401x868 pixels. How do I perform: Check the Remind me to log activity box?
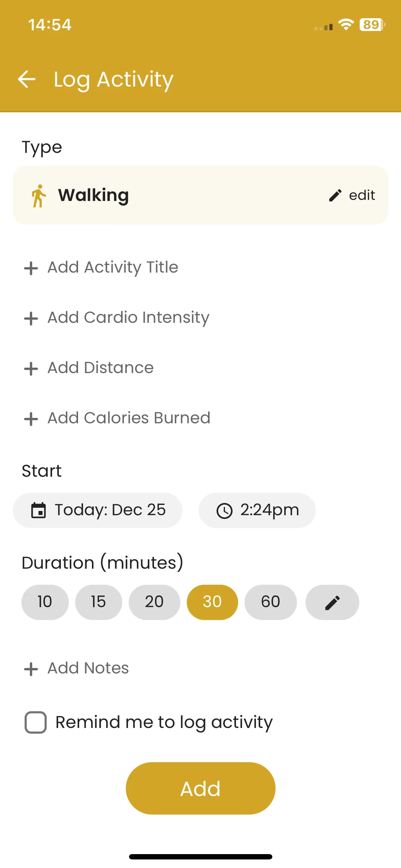pyautogui.click(x=36, y=722)
